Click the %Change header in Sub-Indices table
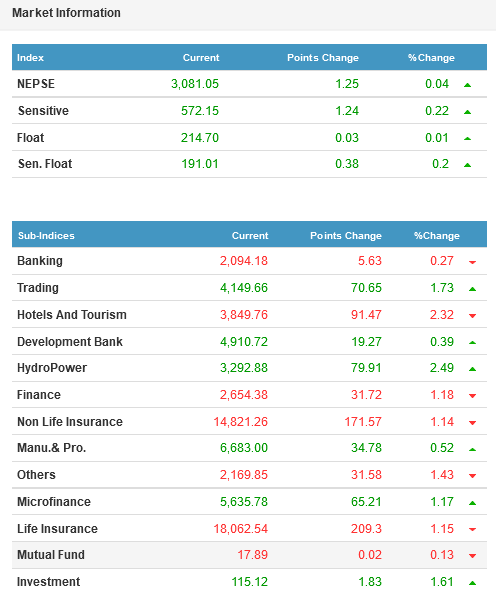The width and height of the screenshot is (496, 591). 436,236
